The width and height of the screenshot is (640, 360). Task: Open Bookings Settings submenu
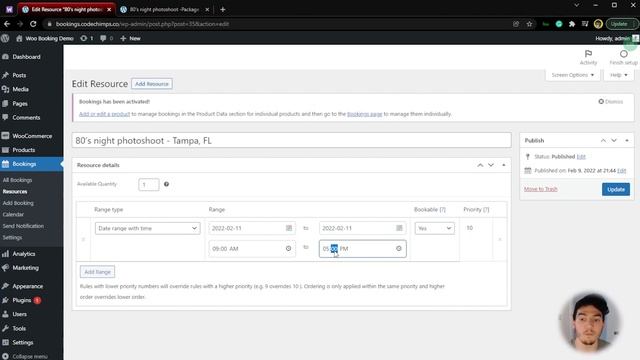point(12,237)
